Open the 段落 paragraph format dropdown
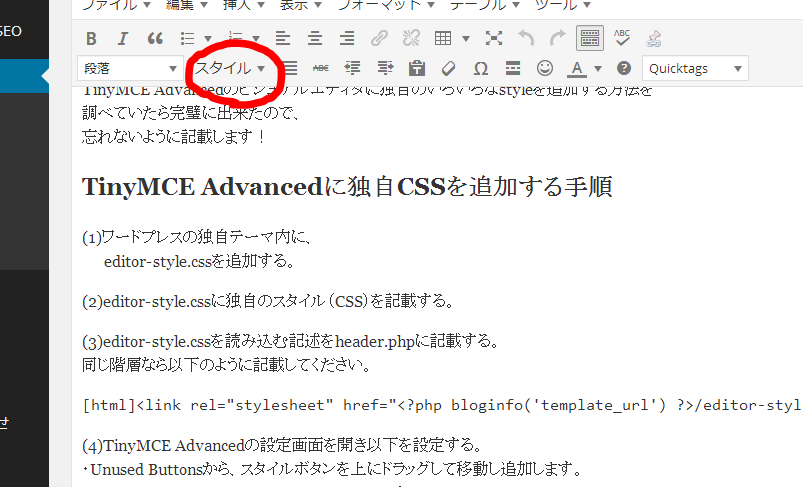 [x=130, y=68]
